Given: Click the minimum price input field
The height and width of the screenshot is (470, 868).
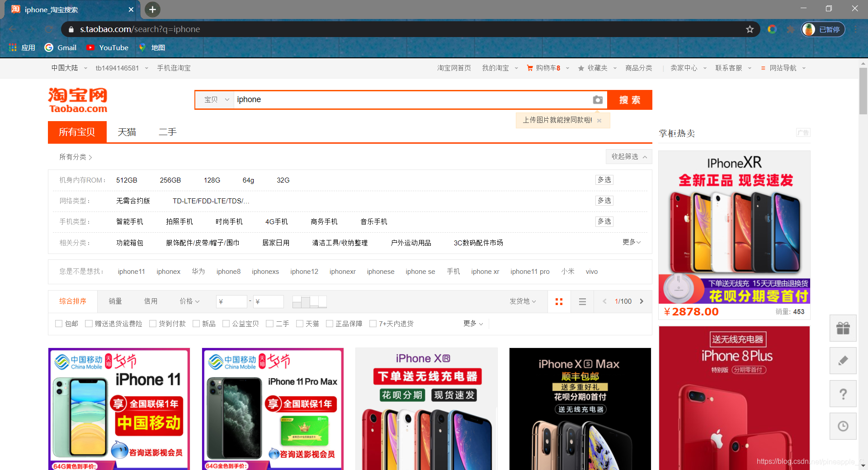Looking at the screenshot, I should 231,301.
